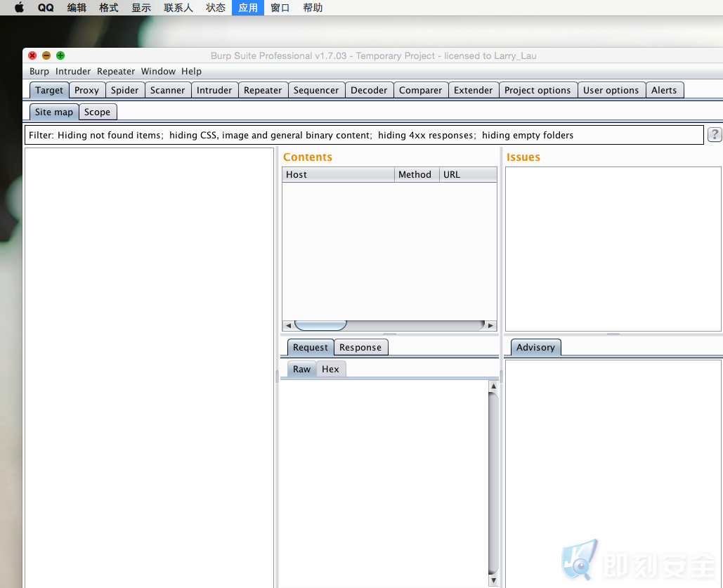This screenshot has height=588, width=723.
Task: Sort Contents by the Method column
Action: [x=417, y=174]
